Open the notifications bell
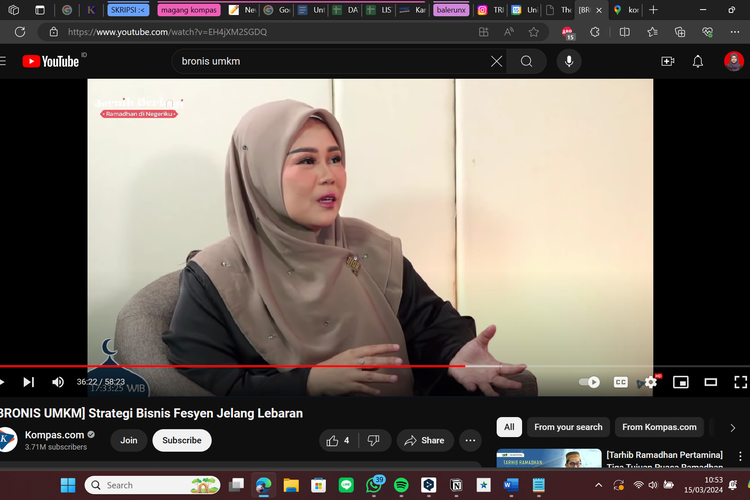This screenshot has width=750, height=500. pos(698,61)
